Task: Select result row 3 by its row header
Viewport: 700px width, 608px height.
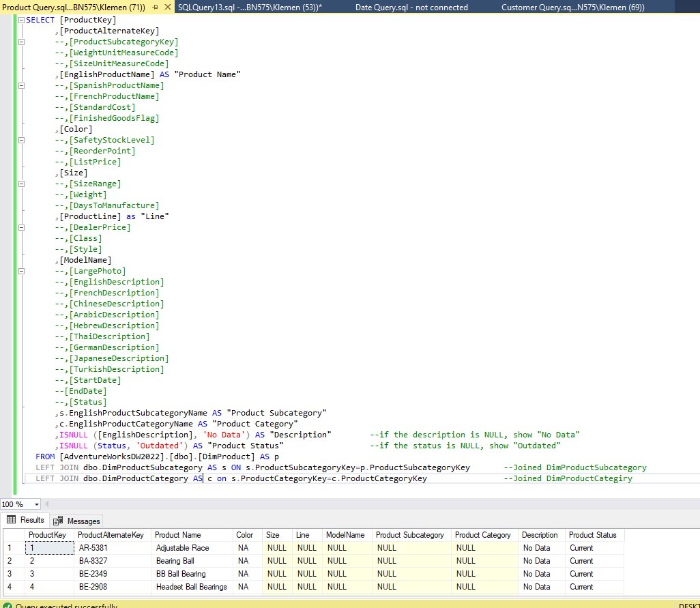Action: coord(14,574)
